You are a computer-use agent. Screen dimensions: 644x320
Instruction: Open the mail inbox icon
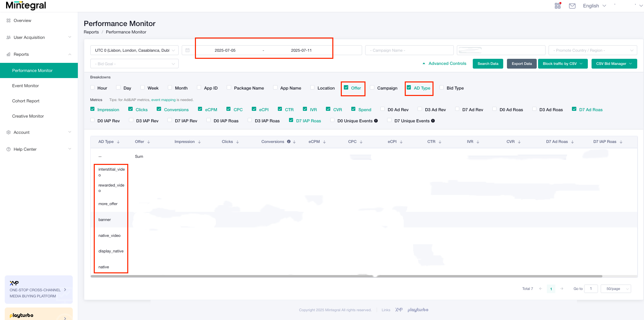572,6
